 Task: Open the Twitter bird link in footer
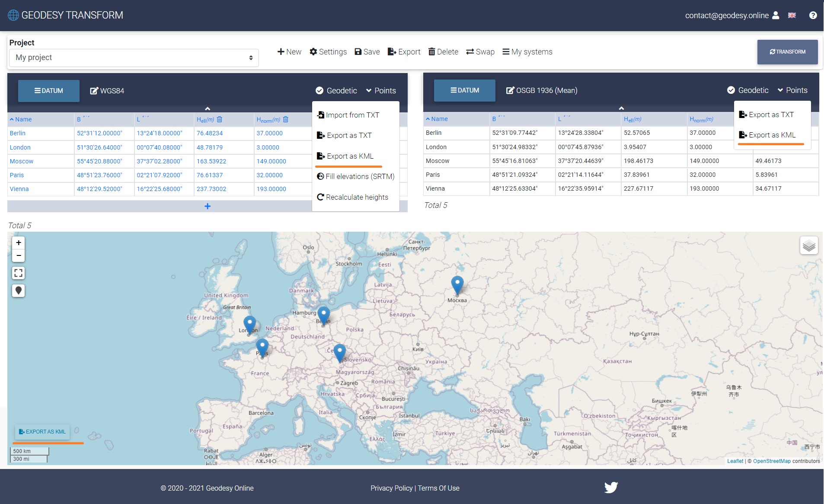pos(611,488)
